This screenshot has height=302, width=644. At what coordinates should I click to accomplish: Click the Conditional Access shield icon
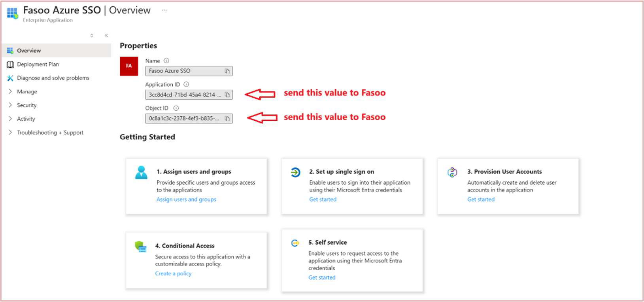click(141, 247)
